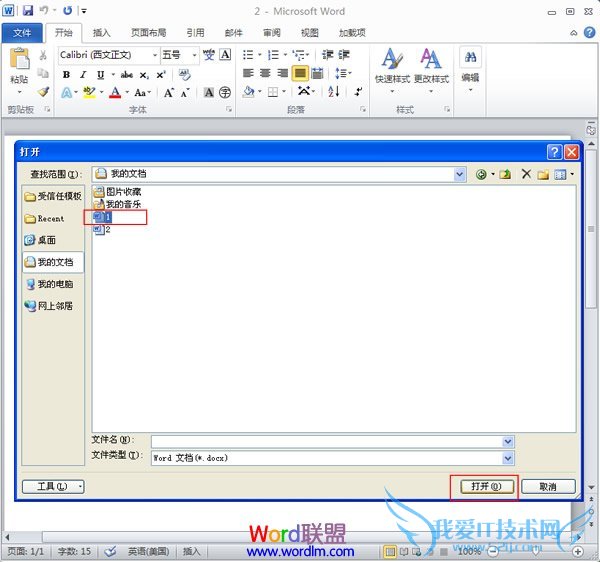
Task: Click the Bullets list icon
Action: pyautogui.click(x=248, y=55)
